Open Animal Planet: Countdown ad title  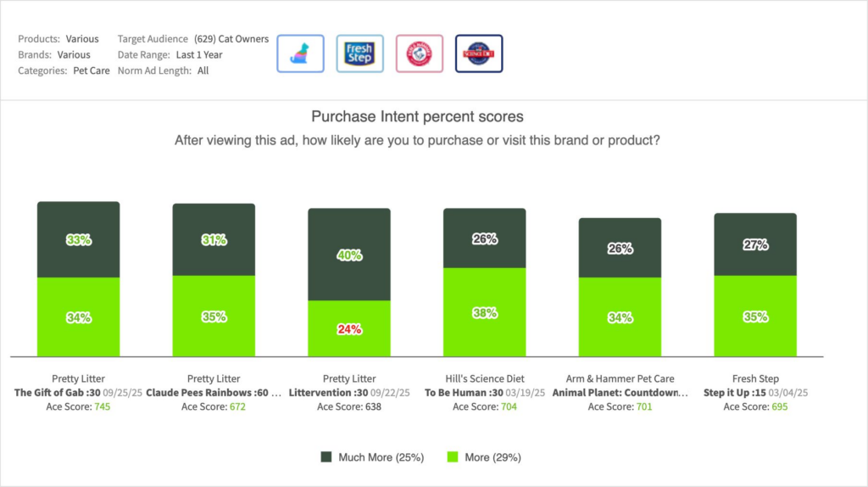620,393
